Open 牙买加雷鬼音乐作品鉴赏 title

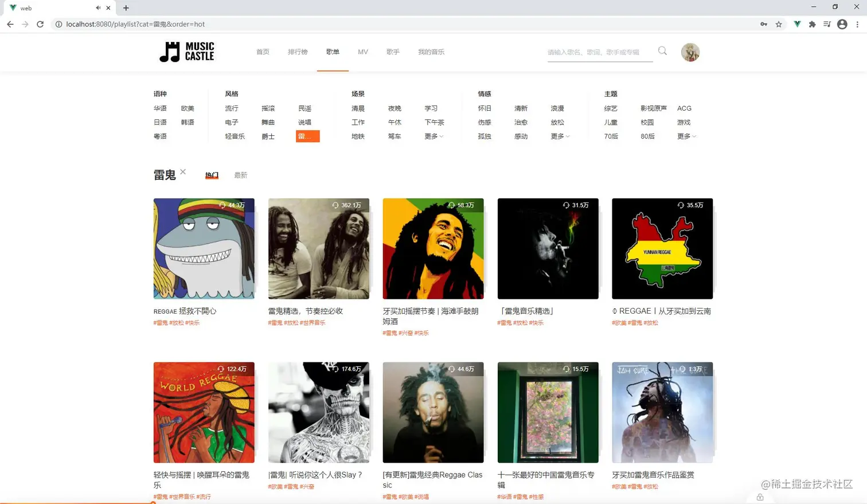pyautogui.click(x=653, y=475)
